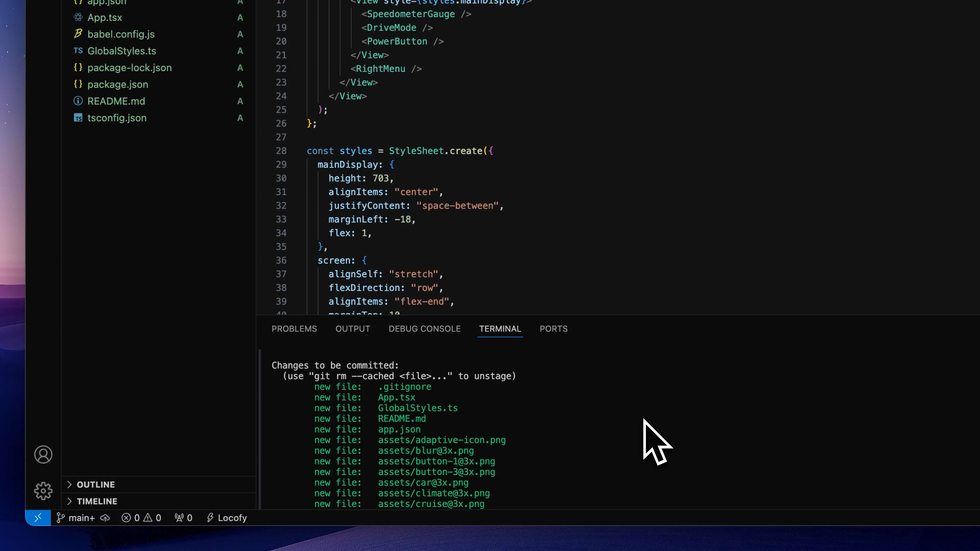Open the DEBUG CONSOLE tab

point(425,329)
